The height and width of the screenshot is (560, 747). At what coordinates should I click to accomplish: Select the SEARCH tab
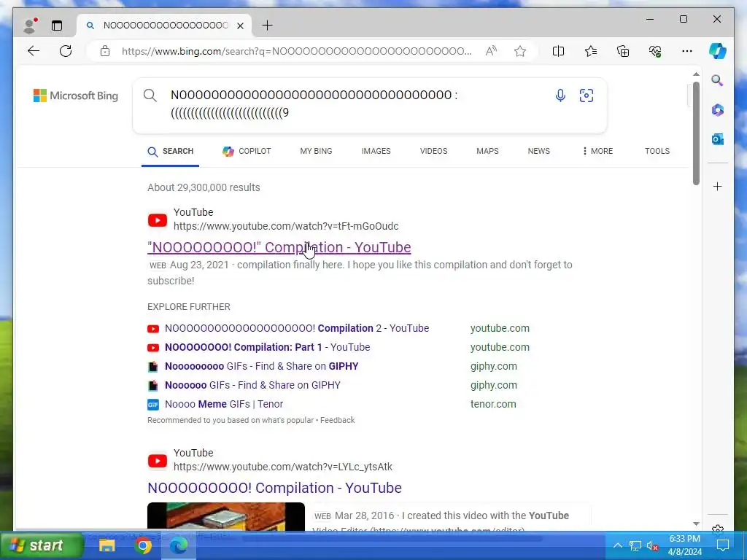pyautogui.click(x=171, y=152)
